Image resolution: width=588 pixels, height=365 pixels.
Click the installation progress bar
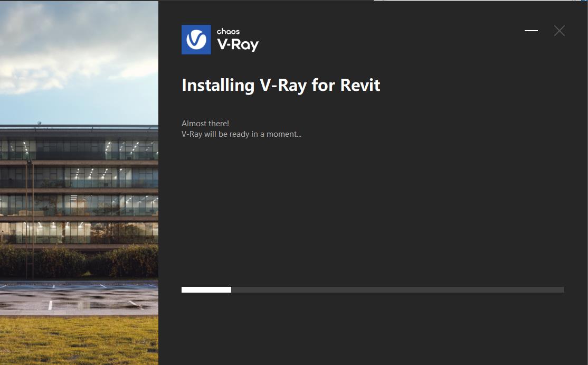[x=373, y=289]
